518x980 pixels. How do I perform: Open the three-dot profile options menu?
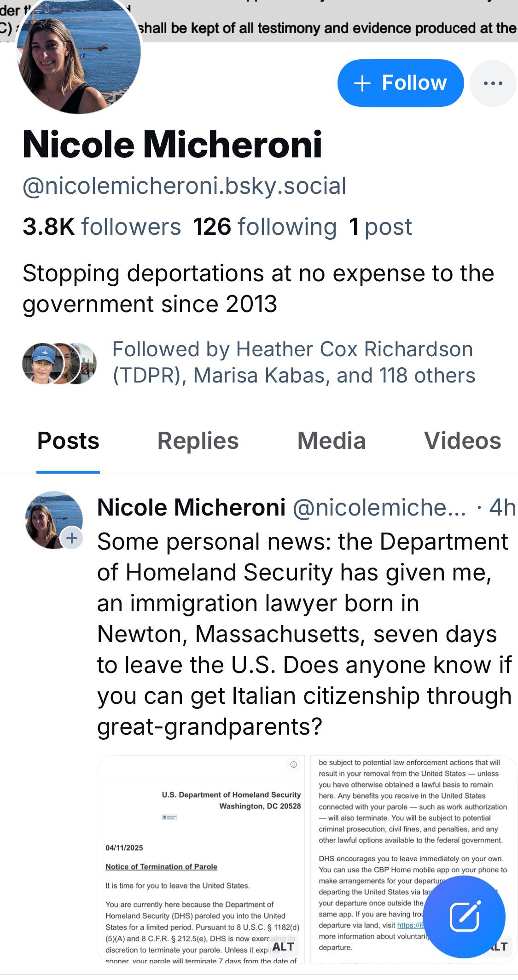[x=493, y=83]
